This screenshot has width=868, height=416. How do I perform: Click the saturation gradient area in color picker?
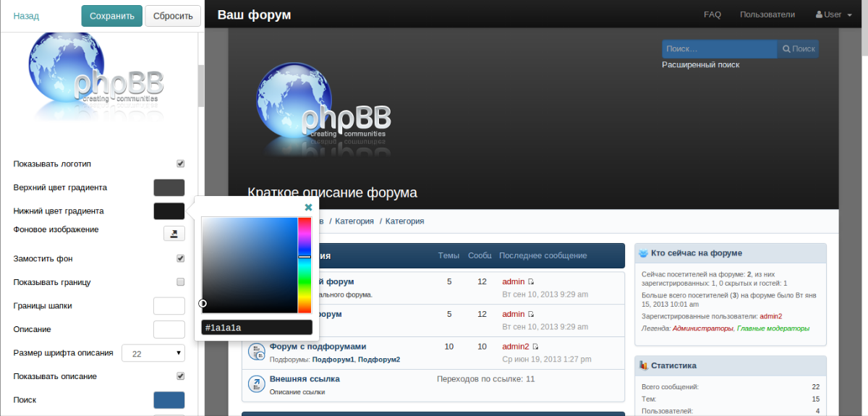[250, 266]
